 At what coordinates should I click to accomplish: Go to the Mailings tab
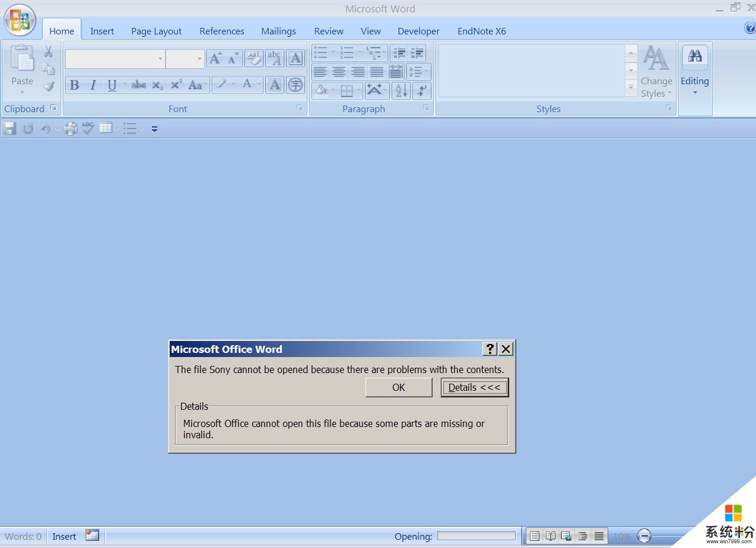click(278, 31)
